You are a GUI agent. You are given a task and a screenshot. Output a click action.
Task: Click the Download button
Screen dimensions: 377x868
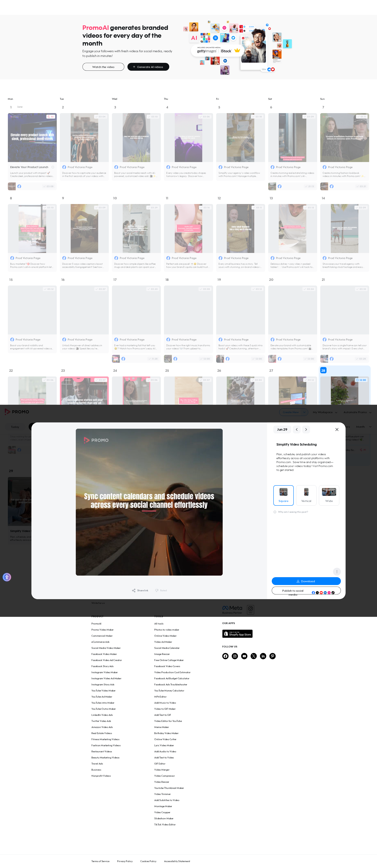tap(306, 581)
